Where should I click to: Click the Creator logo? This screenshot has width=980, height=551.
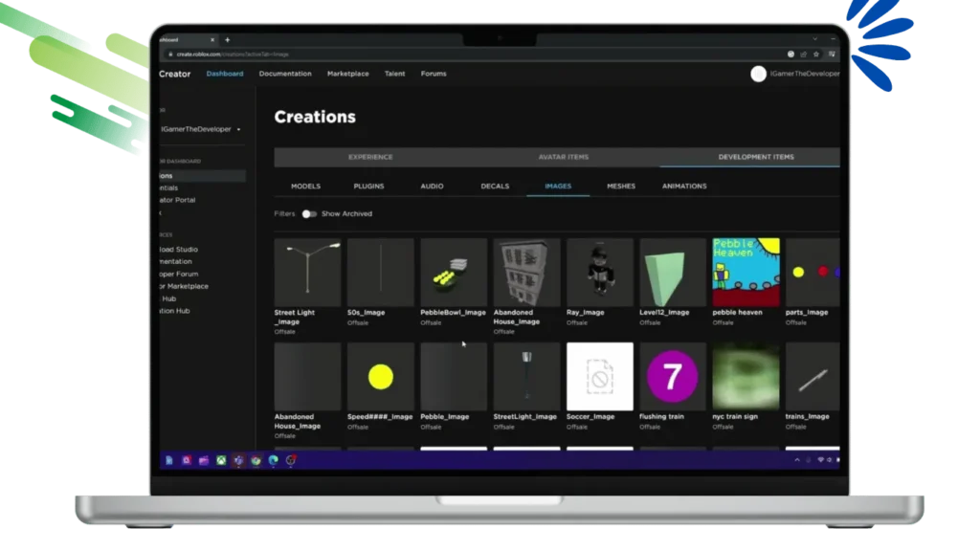tap(174, 74)
